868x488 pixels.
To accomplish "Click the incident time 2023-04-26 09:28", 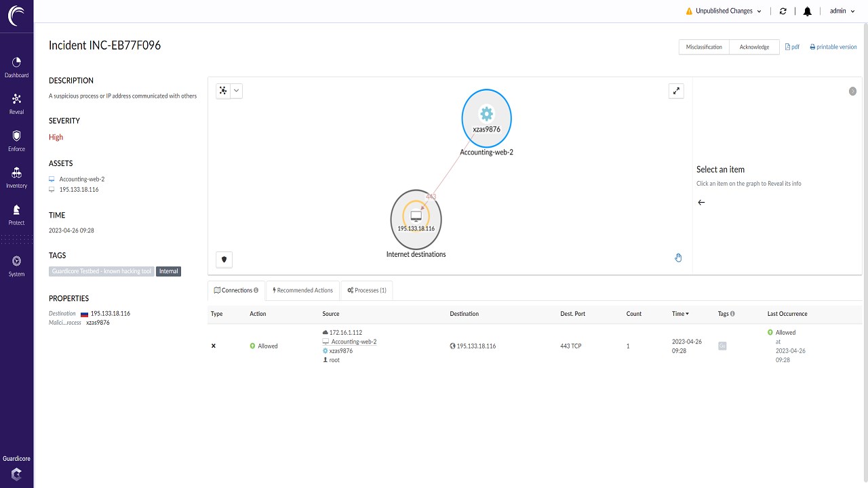I will click(71, 230).
